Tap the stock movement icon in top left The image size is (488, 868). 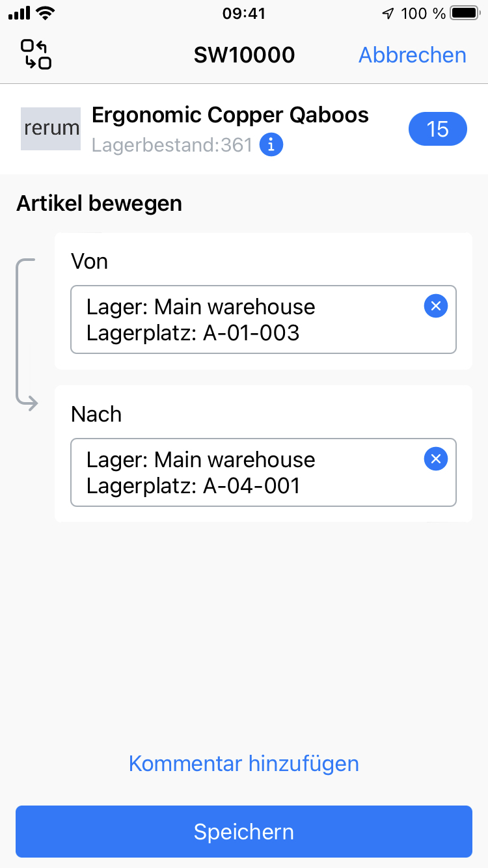coord(36,55)
